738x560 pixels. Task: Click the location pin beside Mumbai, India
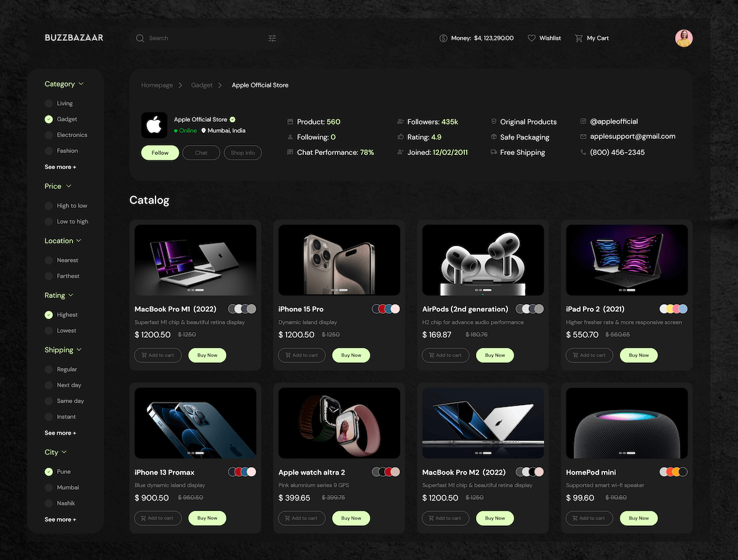(204, 130)
